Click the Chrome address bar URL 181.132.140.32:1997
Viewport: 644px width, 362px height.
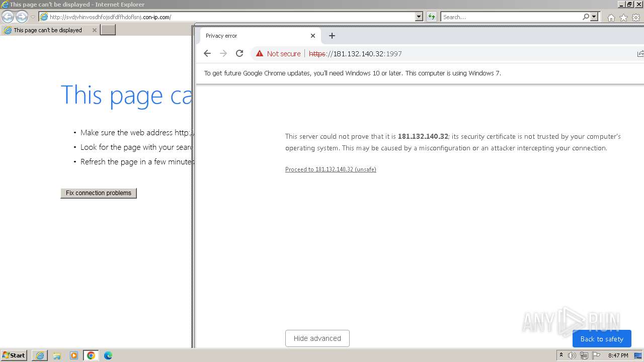coord(355,54)
